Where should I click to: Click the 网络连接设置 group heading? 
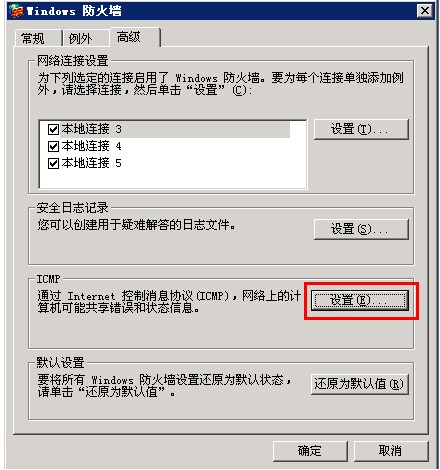73,61
